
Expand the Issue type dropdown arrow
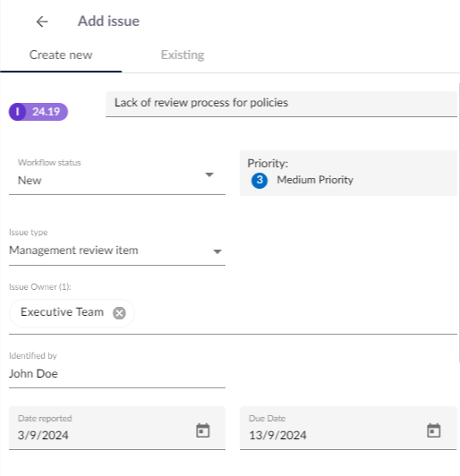pyautogui.click(x=217, y=251)
